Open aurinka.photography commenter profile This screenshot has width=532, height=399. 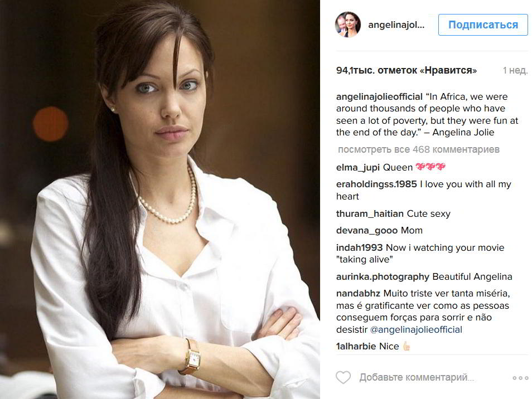pyautogui.click(x=383, y=276)
